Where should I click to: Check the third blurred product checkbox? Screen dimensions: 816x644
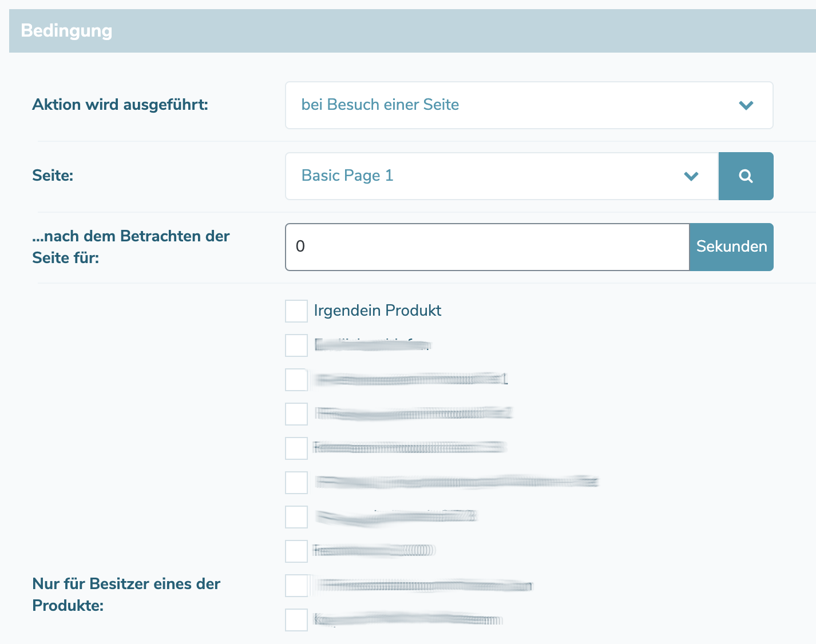pyautogui.click(x=296, y=414)
